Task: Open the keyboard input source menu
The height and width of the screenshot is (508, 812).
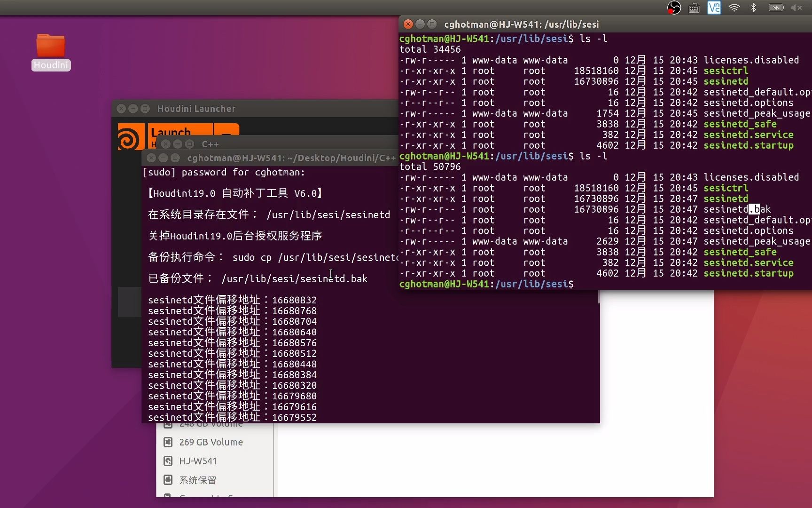Action: click(x=694, y=8)
